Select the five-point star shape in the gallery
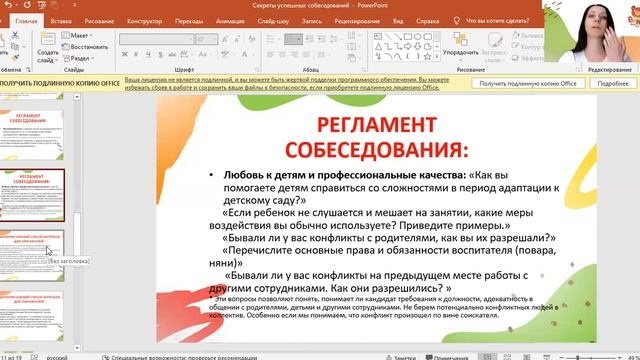 [x=427, y=56]
